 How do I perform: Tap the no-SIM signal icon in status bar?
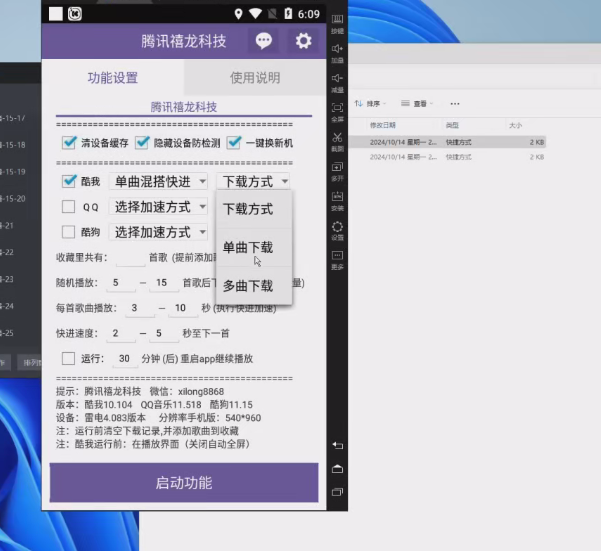click(x=272, y=14)
